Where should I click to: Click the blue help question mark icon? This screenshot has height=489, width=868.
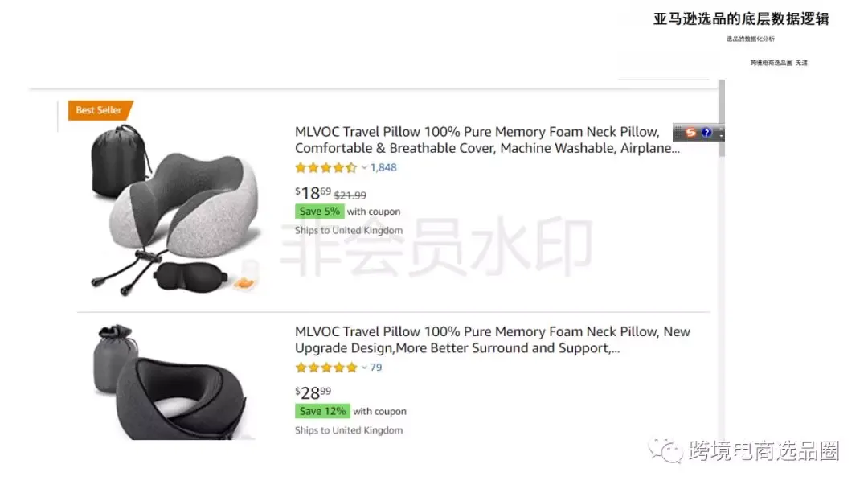point(706,133)
